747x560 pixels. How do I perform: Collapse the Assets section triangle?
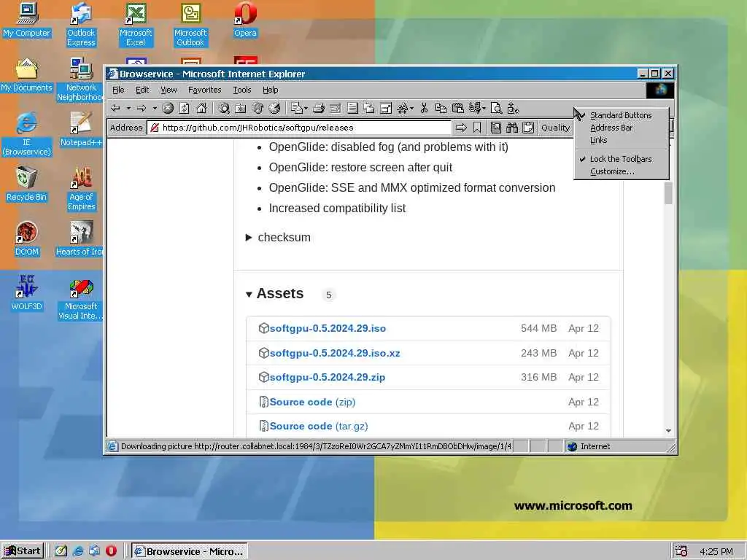coord(248,295)
